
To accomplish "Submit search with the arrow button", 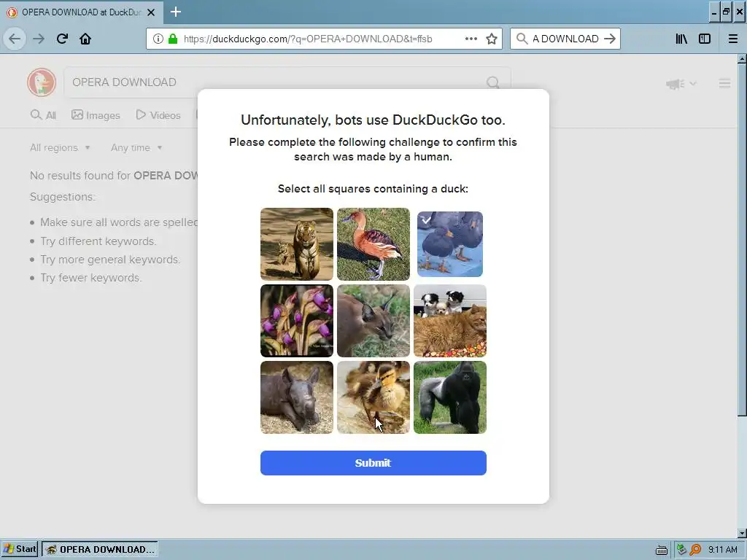I will 610,39.
